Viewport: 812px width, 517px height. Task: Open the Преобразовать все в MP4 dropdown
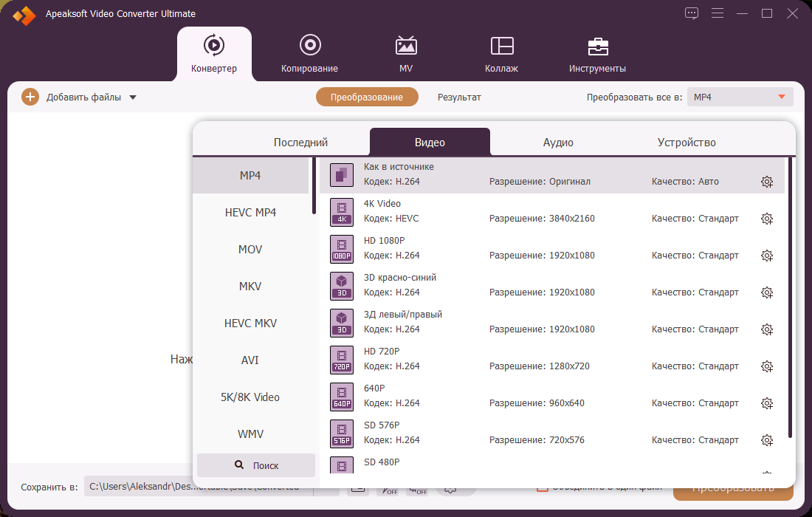(740, 97)
